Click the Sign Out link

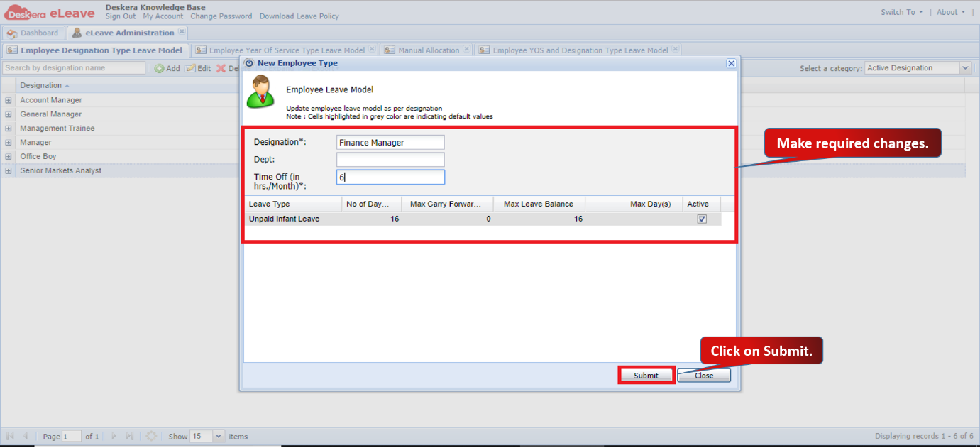tap(121, 16)
